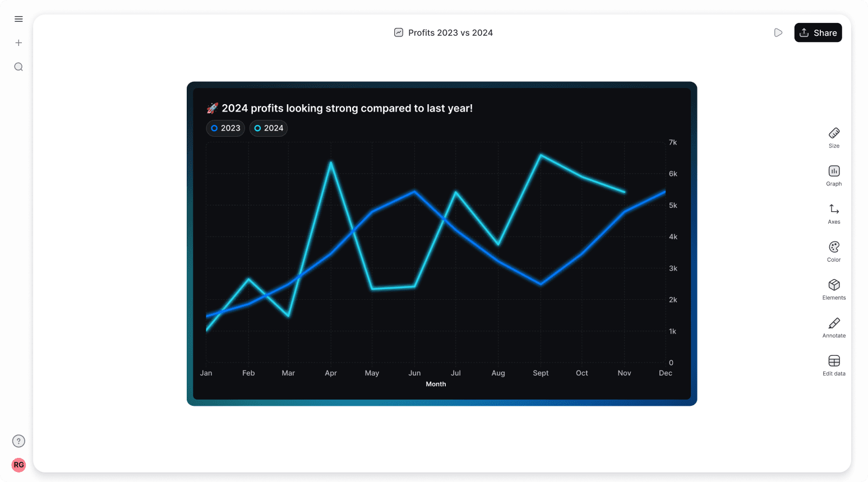Create a new chart with the plus icon

18,43
